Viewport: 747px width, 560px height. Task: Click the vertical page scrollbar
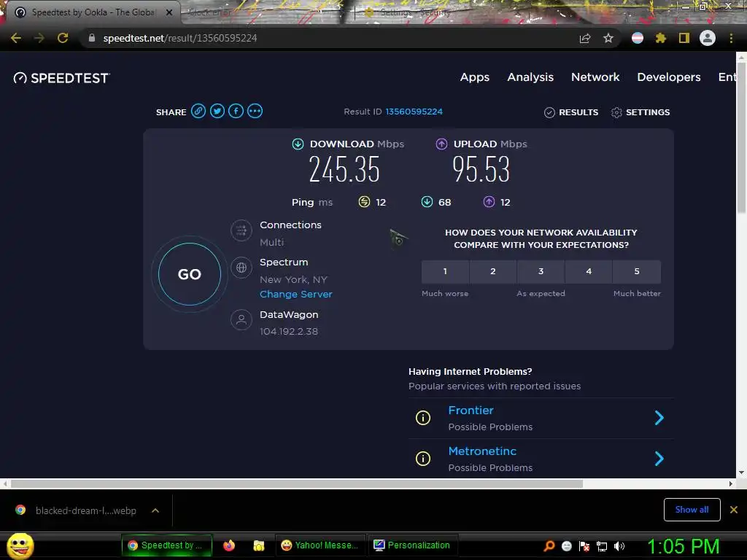tap(741, 138)
